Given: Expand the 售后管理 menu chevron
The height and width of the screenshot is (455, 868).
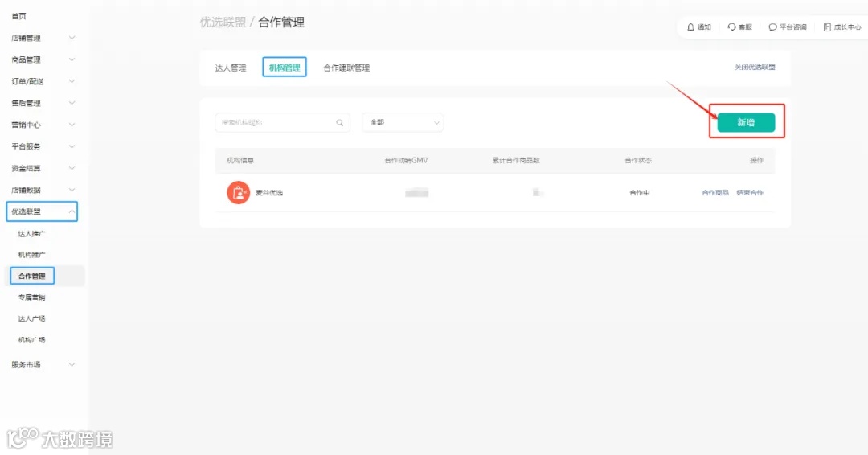Looking at the screenshot, I should pos(72,102).
